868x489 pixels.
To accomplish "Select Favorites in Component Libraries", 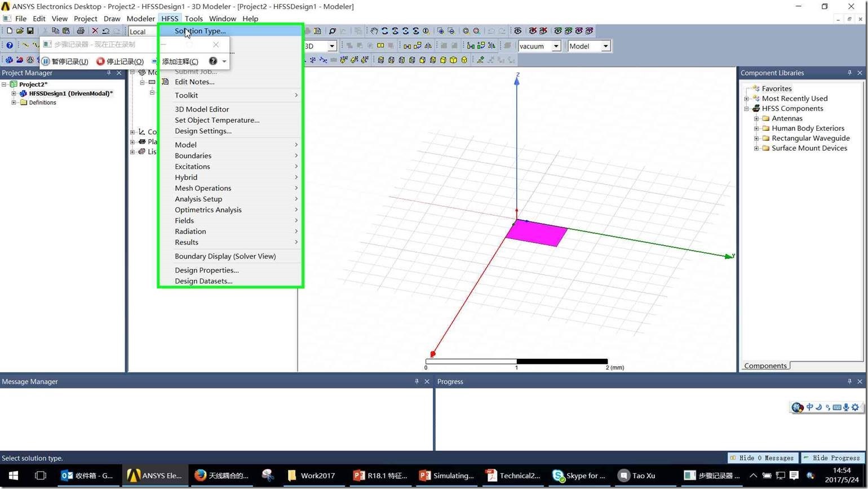I will tap(777, 88).
